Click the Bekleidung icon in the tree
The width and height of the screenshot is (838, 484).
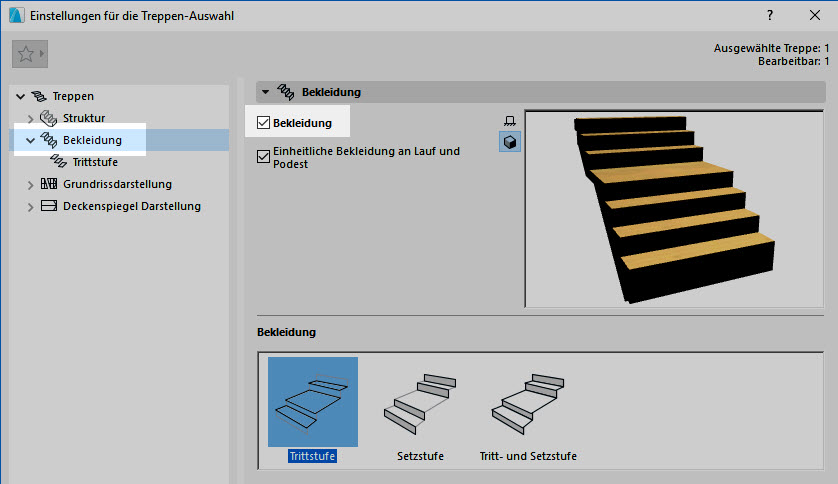(49, 140)
